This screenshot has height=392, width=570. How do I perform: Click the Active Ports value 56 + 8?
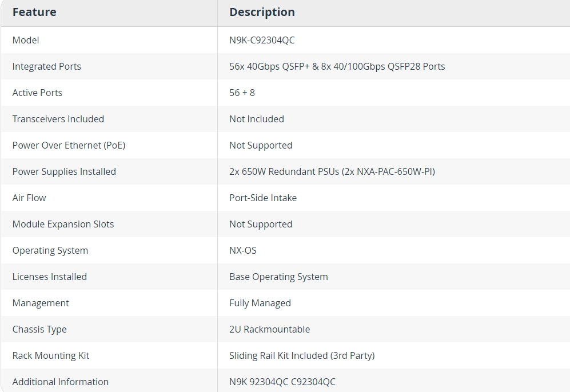point(242,93)
